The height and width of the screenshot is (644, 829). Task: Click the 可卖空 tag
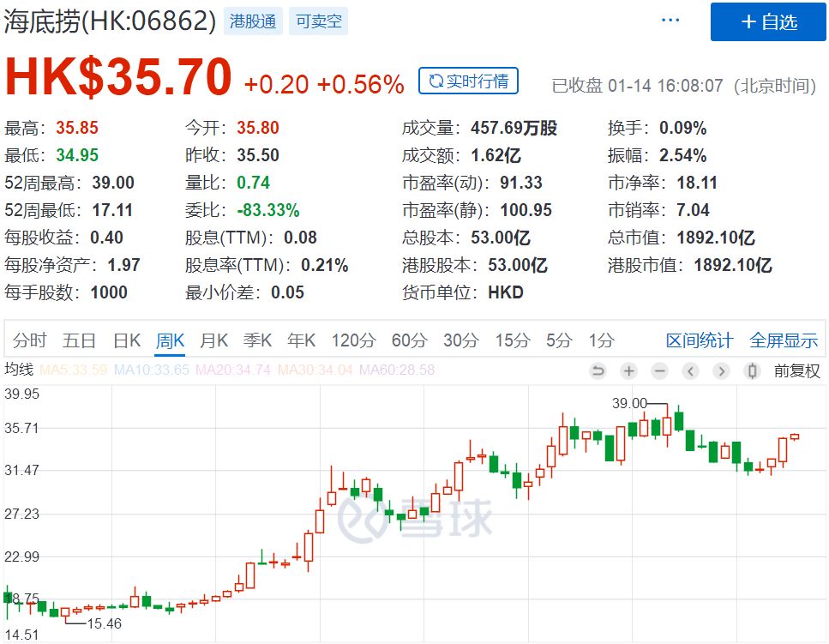point(318,21)
